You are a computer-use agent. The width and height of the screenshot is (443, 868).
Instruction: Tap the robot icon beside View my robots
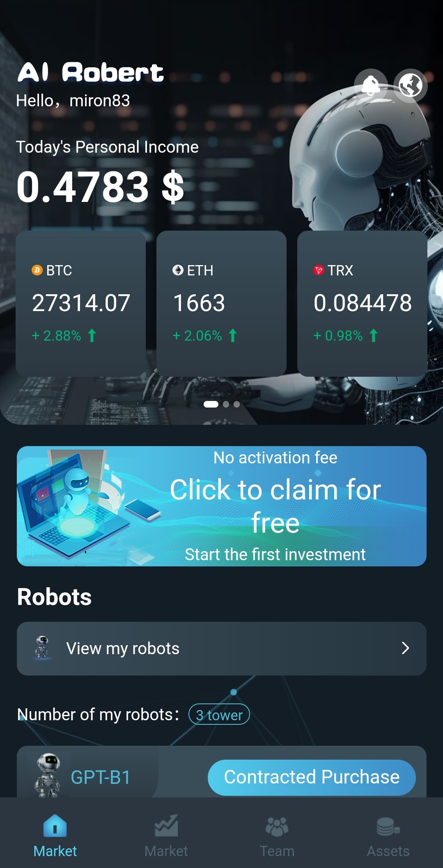point(42,648)
